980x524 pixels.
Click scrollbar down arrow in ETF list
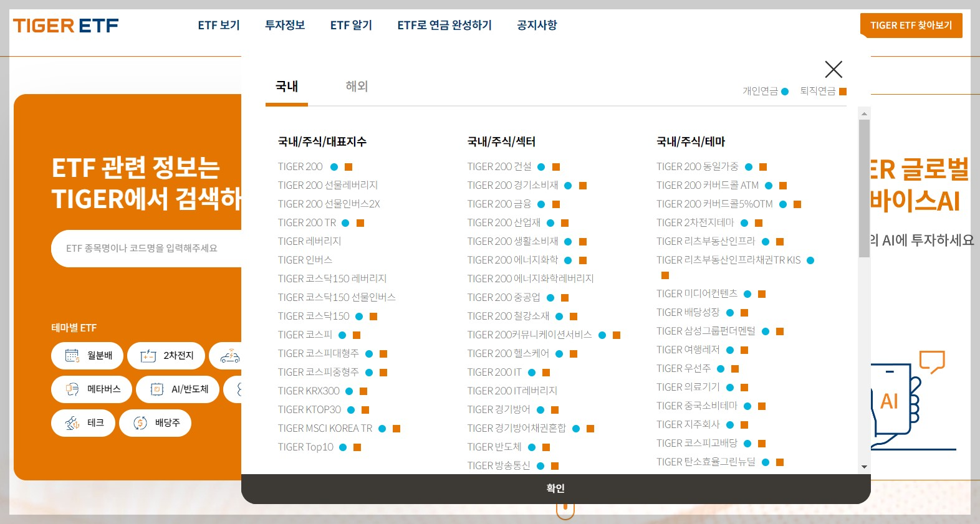tap(864, 467)
